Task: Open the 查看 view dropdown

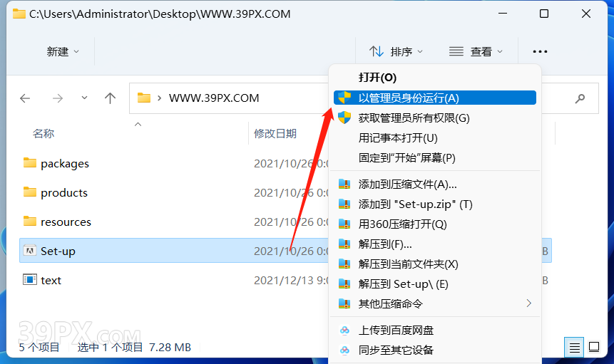Action: click(476, 51)
